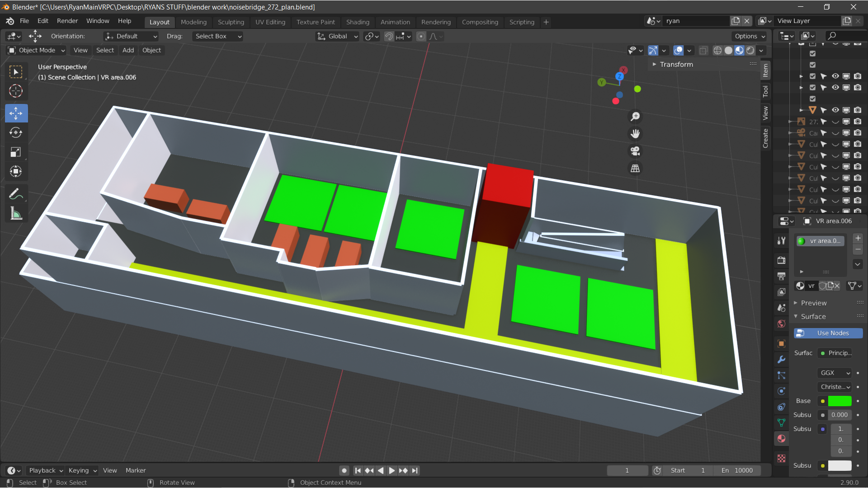Toggle proportional editing button
Screen dimensions: 868x488
(x=421, y=36)
